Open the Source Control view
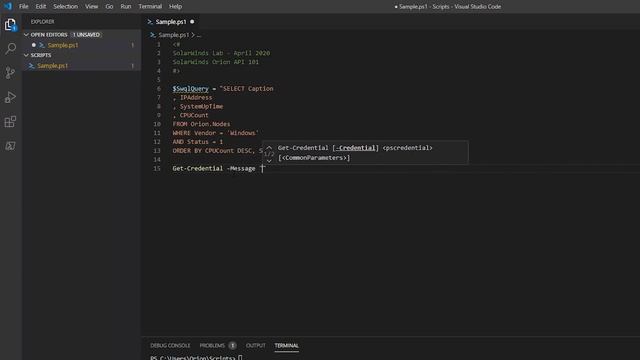This screenshot has height=360, width=640. coord(11,73)
